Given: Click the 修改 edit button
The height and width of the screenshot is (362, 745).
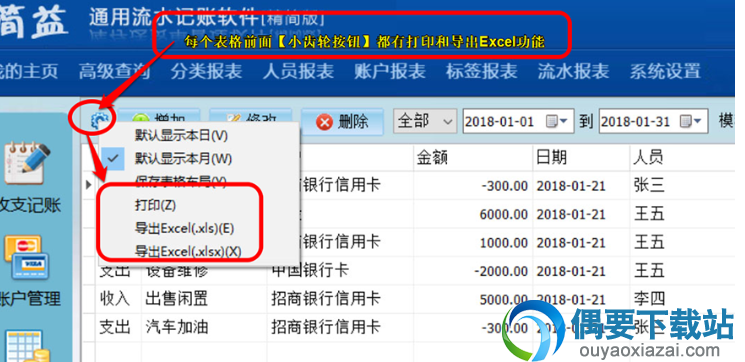Looking at the screenshot, I should click(250, 115).
